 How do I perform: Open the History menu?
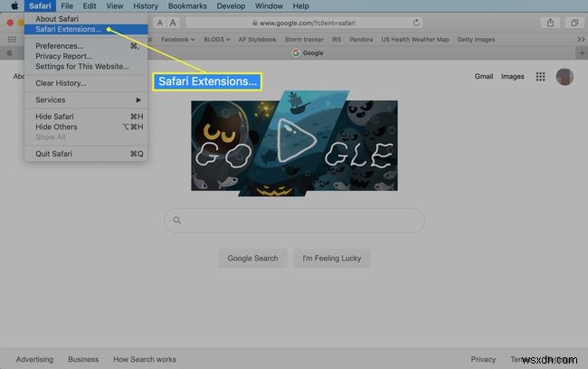click(146, 6)
